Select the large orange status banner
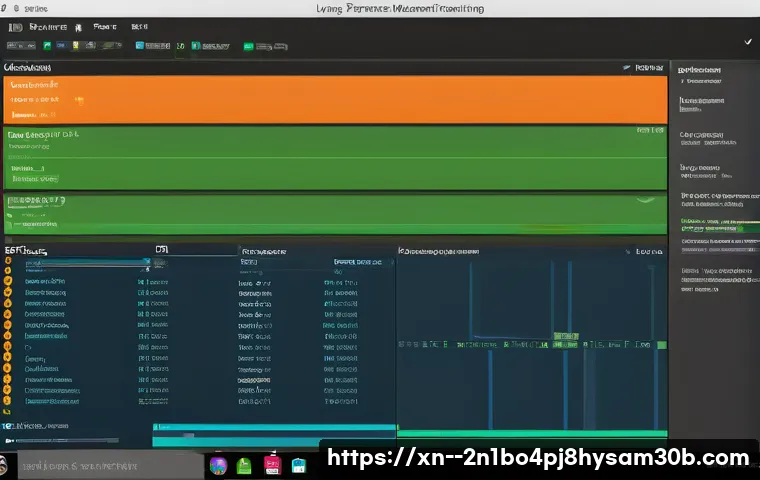Viewport: 760px width, 480px height. click(x=335, y=99)
